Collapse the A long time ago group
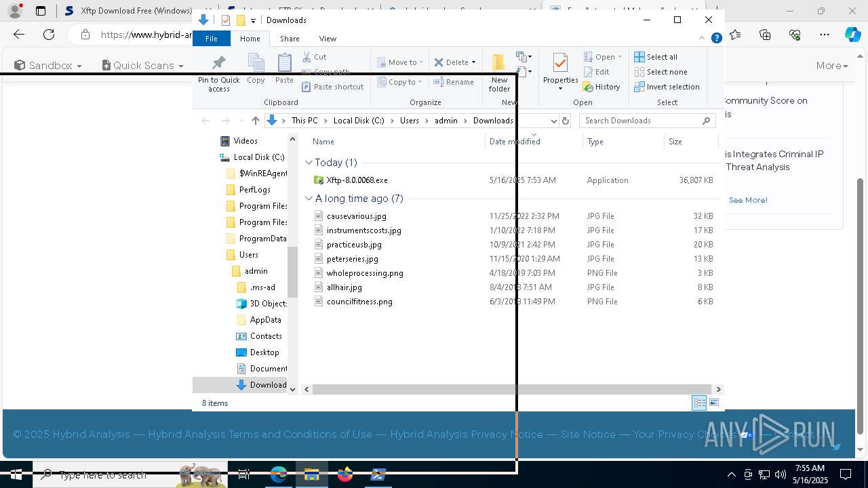Screen dimensions: 868x488 tap(309, 199)
